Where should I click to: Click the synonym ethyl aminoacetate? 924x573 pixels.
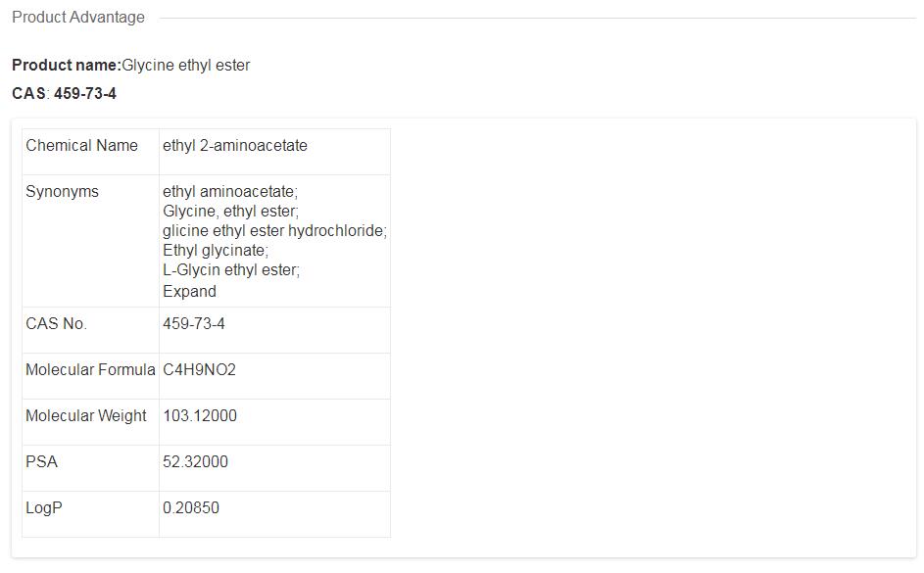click(229, 192)
